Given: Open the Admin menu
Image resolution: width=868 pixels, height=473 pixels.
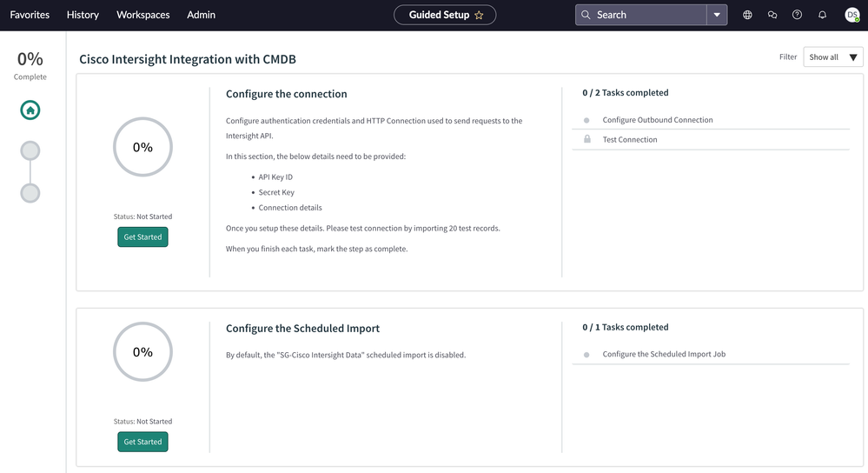Looking at the screenshot, I should point(201,15).
